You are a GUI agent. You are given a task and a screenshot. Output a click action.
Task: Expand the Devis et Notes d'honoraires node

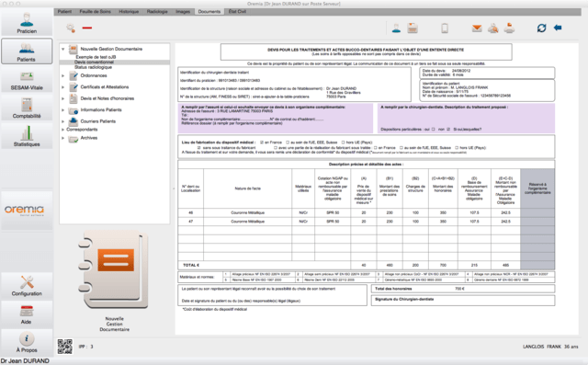[x=63, y=98]
